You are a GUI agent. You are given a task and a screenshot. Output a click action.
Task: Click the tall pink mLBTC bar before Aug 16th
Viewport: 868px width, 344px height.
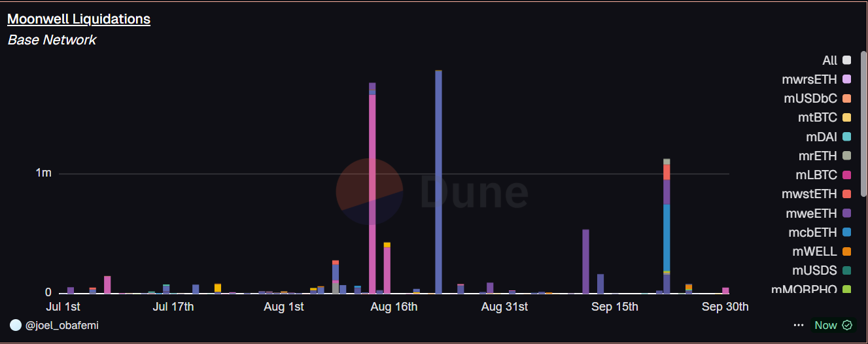[x=372, y=194]
